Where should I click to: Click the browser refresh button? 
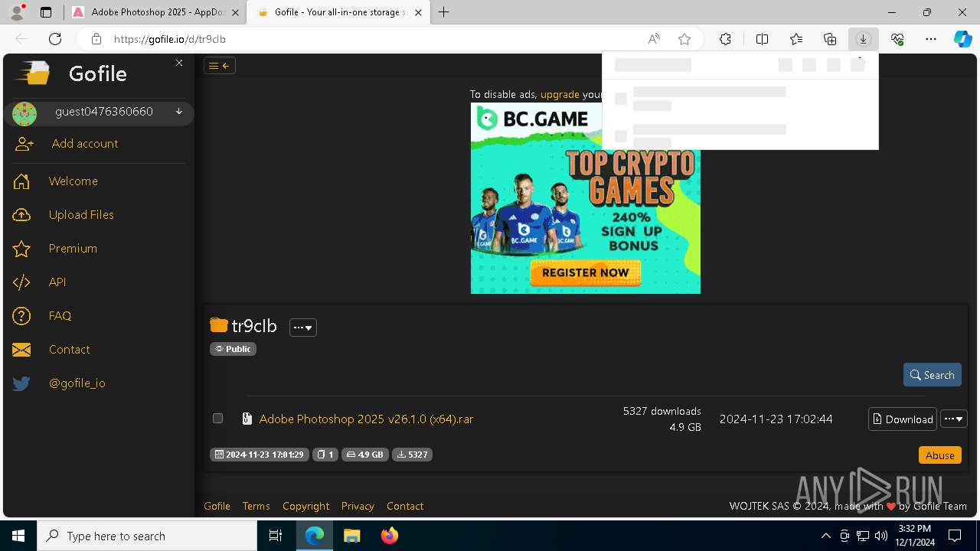click(x=55, y=39)
